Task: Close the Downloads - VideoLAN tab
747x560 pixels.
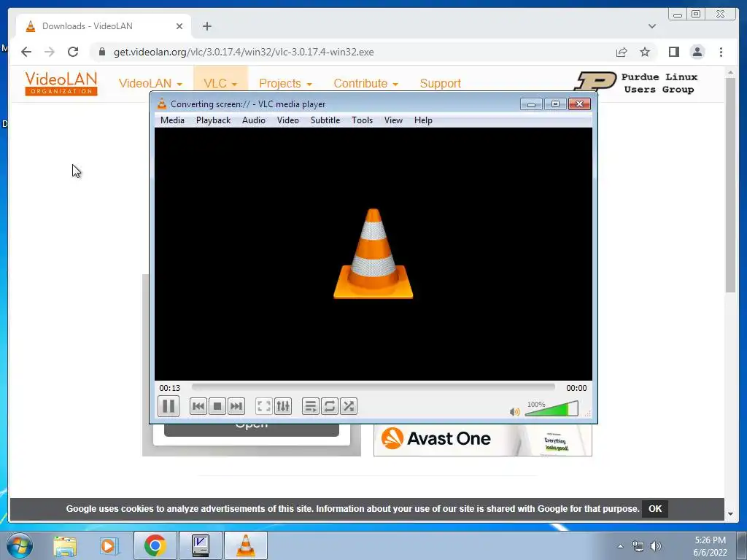Action: pyautogui.click(x=179, y=26)
